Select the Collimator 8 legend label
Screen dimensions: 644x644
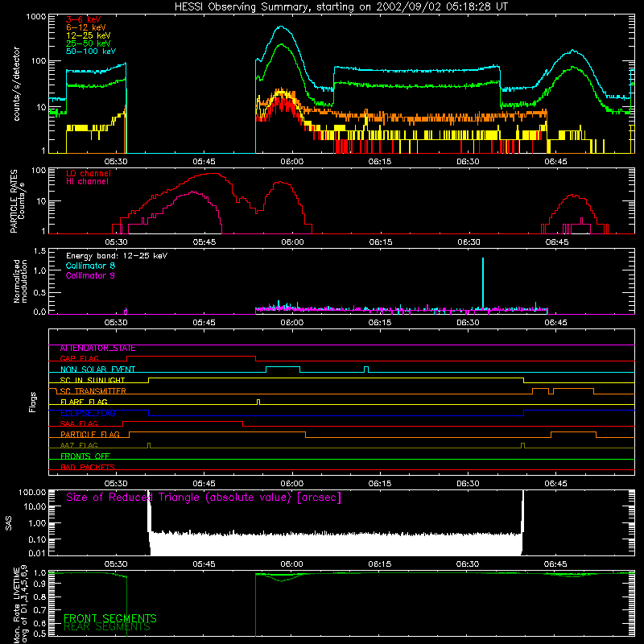(x=90, y=266)
